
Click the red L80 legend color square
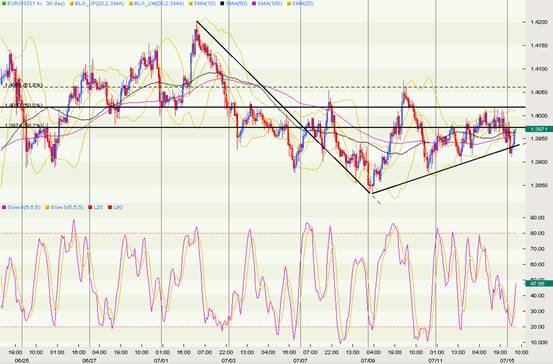pyautogui.click(x=110, y=207)
